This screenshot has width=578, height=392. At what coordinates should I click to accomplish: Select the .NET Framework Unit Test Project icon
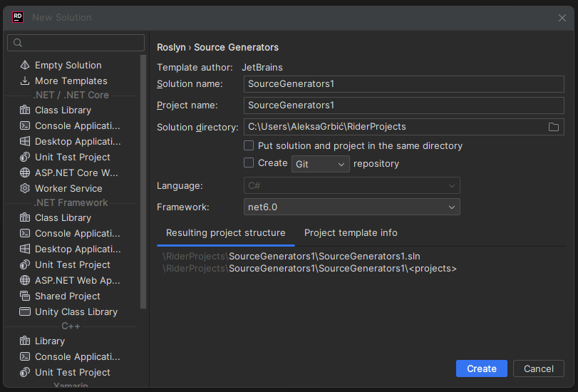click(25, 264)
